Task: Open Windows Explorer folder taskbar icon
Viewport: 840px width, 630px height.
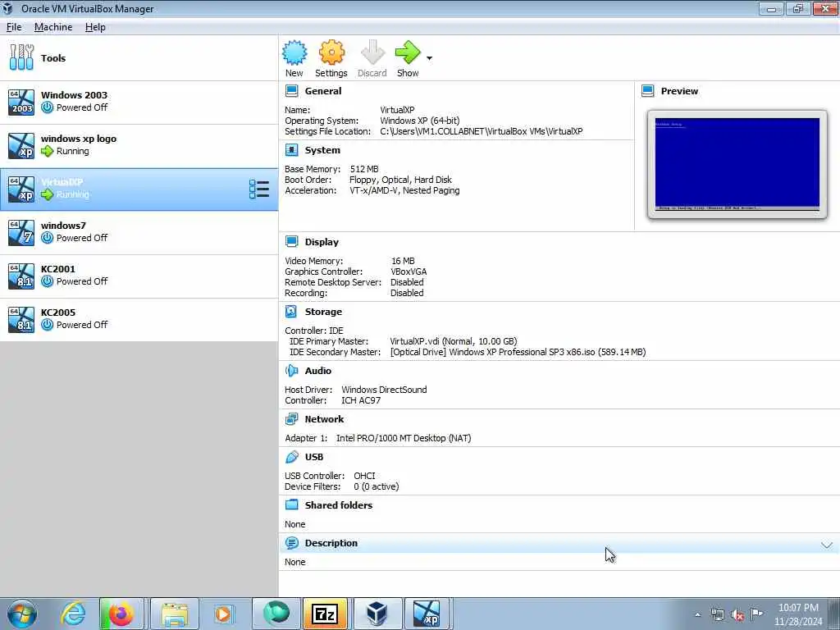Action: (x=175, y=614)
